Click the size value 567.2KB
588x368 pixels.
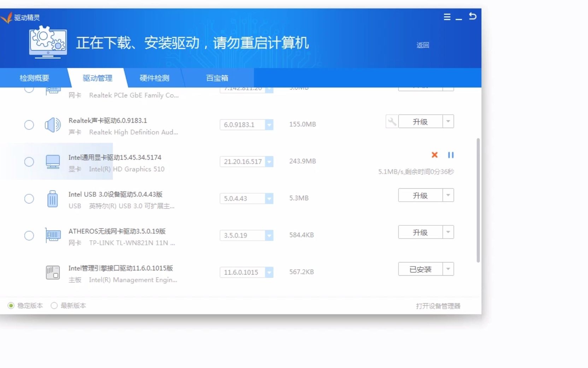(x=301, y=272)
